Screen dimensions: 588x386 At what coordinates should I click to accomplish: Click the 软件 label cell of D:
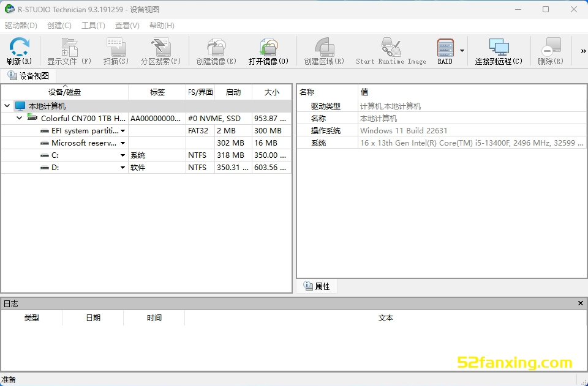point(157,168)
